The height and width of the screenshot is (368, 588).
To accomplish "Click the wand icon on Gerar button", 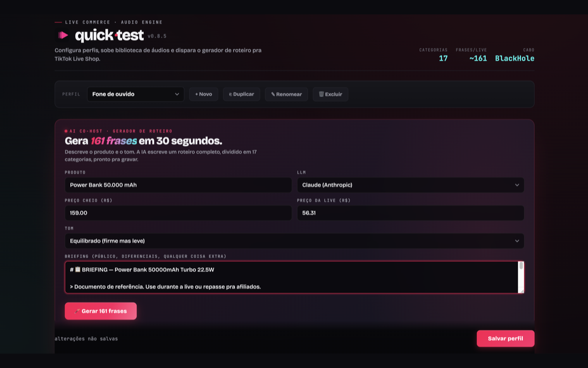I will (77, 311).
